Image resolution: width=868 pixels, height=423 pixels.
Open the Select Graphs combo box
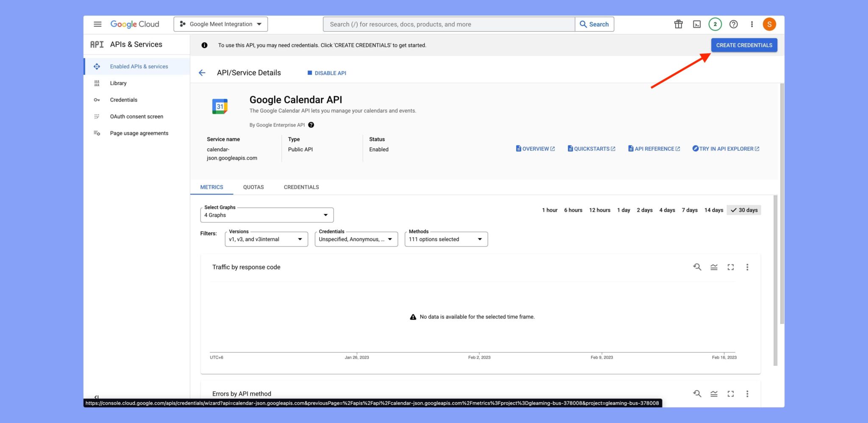click(x=266, y=215)
